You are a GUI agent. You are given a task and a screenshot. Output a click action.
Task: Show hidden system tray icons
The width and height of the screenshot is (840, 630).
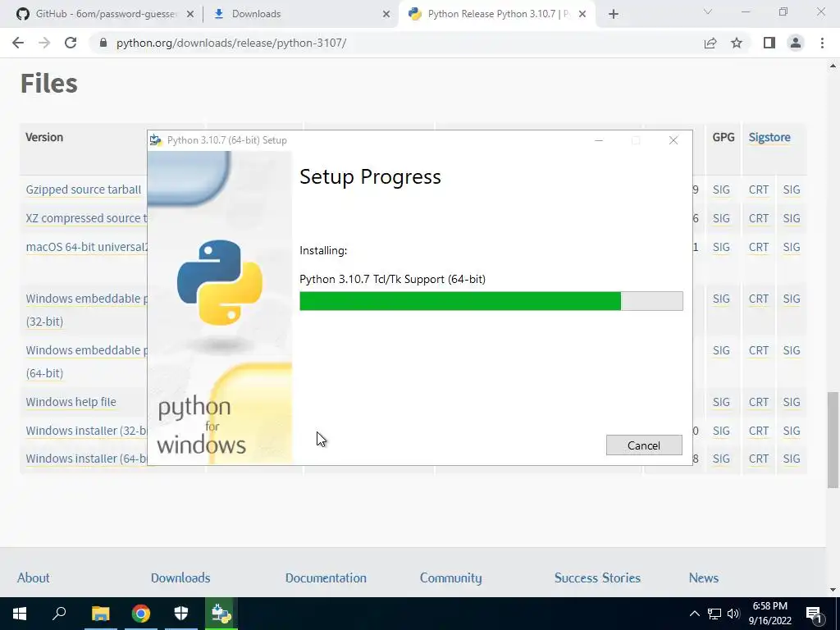click(694, 614)
